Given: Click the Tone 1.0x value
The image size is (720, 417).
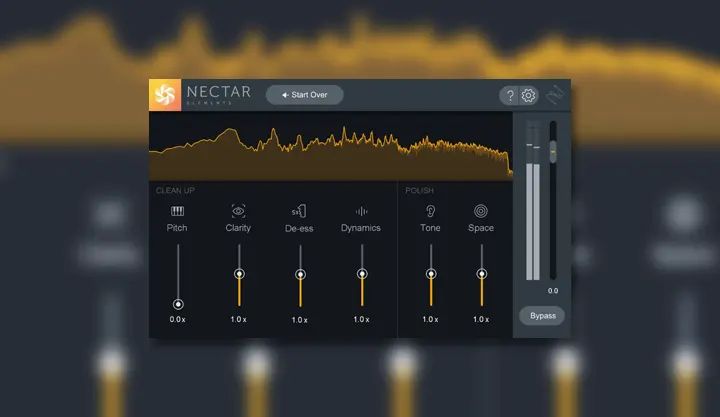Looking at the screenshot, I should pos(430,319).
